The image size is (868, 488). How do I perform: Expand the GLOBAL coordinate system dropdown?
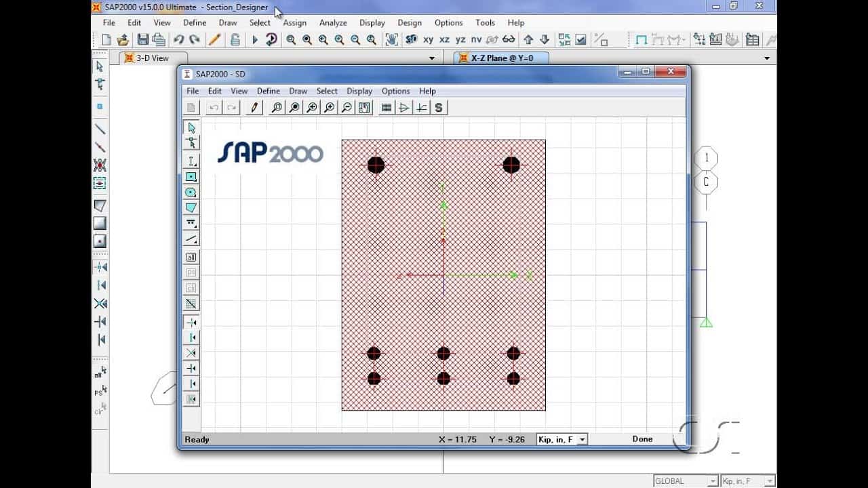[712, 481]
